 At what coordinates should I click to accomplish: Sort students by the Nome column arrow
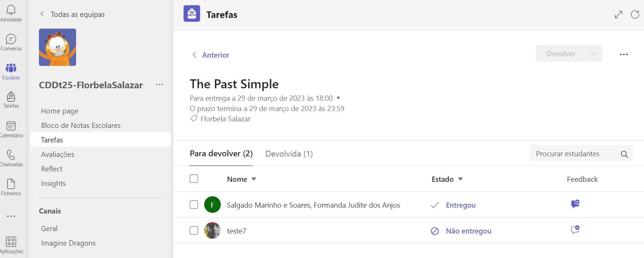click(x=254, y=179)
